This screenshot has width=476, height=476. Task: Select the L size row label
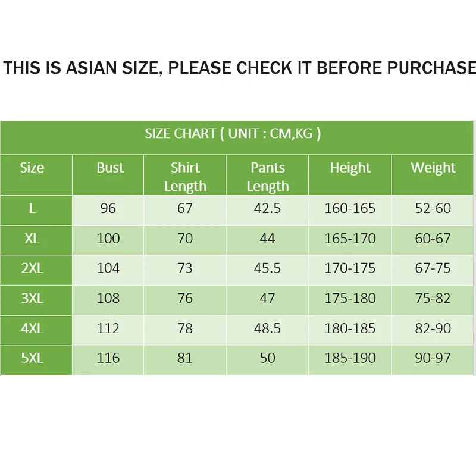pos(32,208)
